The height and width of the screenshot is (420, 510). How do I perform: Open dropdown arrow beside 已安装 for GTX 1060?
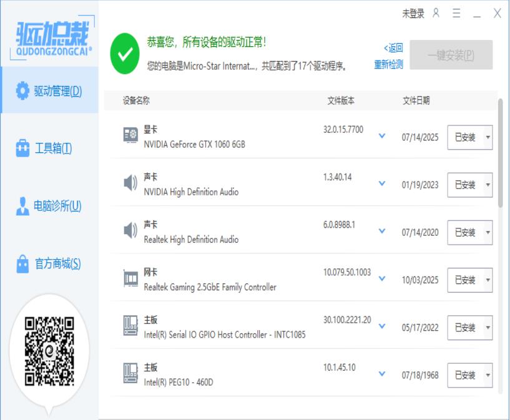coord(488,137)
